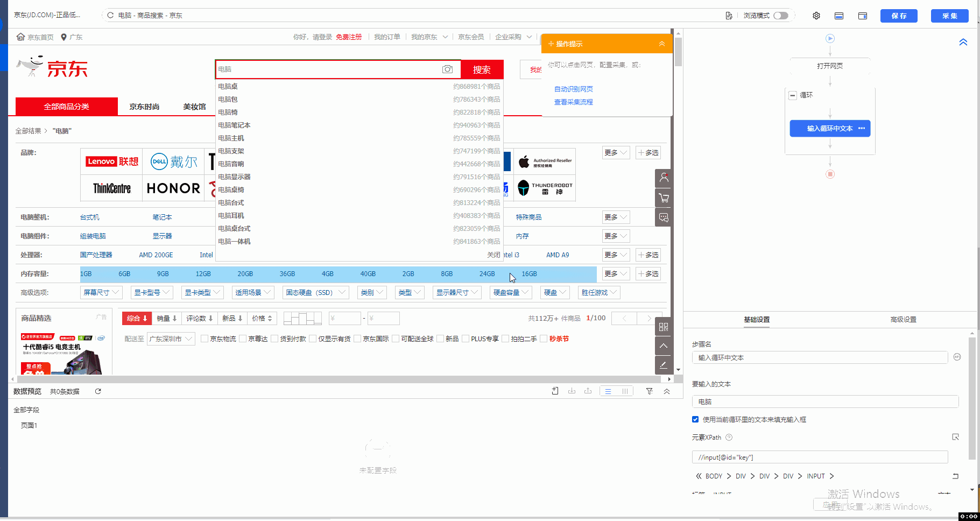Image resolution: width=980 pixels, height=521 pixels.
Task: Click the page edit icon beside browse mode
Action: click(729, 16)
